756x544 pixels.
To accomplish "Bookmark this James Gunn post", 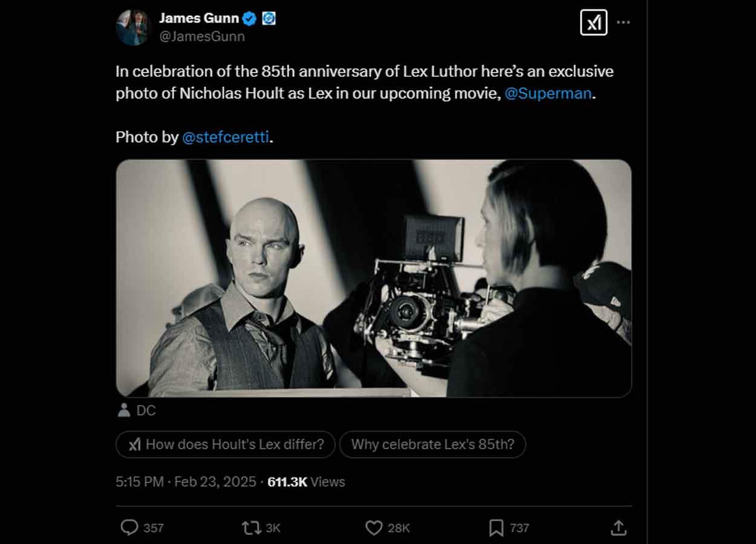I will click(x=497, y=528).
